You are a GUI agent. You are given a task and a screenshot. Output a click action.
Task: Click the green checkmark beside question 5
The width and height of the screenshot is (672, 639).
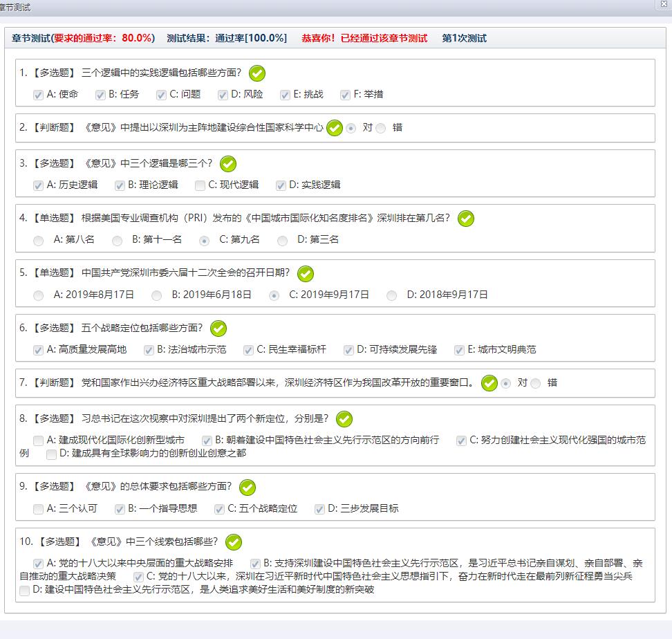(x=305, y=273)
